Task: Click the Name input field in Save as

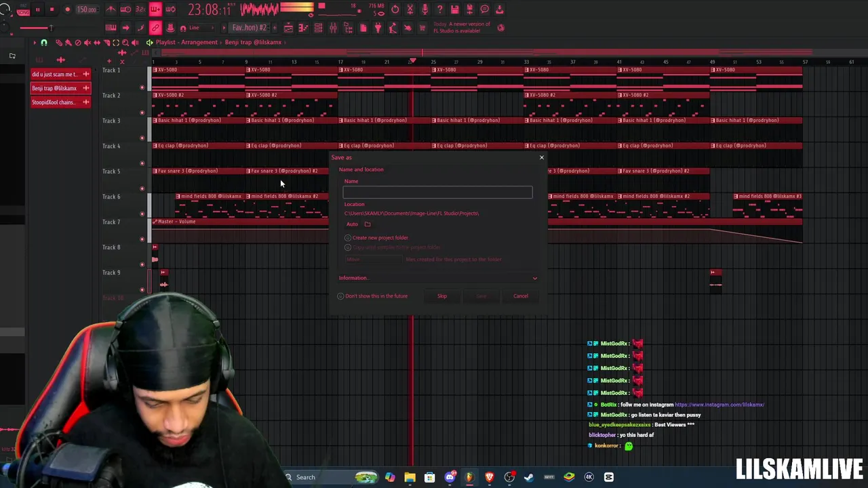Action: click(x=437, y=192)
